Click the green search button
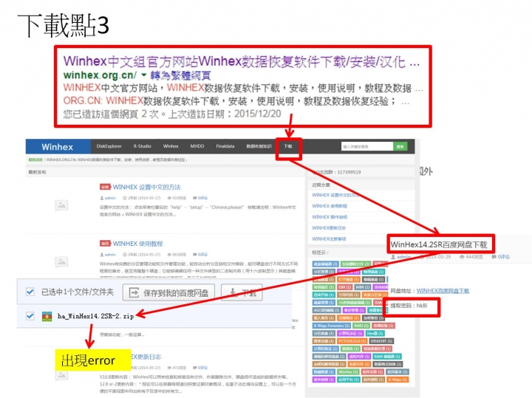 coord(400,146)
